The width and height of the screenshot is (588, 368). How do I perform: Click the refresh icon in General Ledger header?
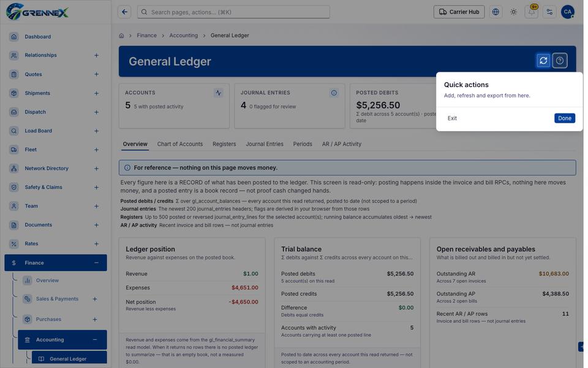click(x=543, y=61)
